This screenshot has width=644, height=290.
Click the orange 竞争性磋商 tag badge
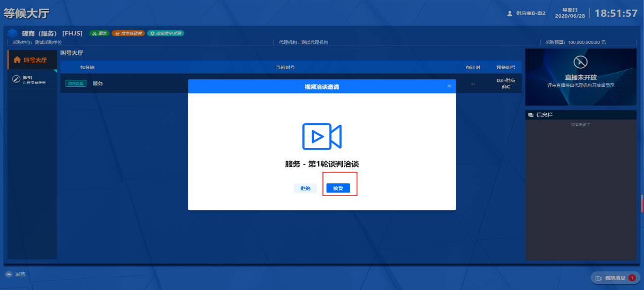point(128,33)
